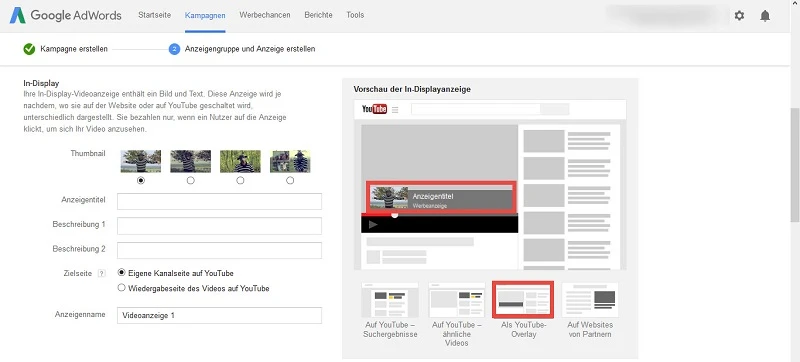This screenshot has height=362, width=800.
Task: Click the step 2 circle icon
Action: coord(174,49)
